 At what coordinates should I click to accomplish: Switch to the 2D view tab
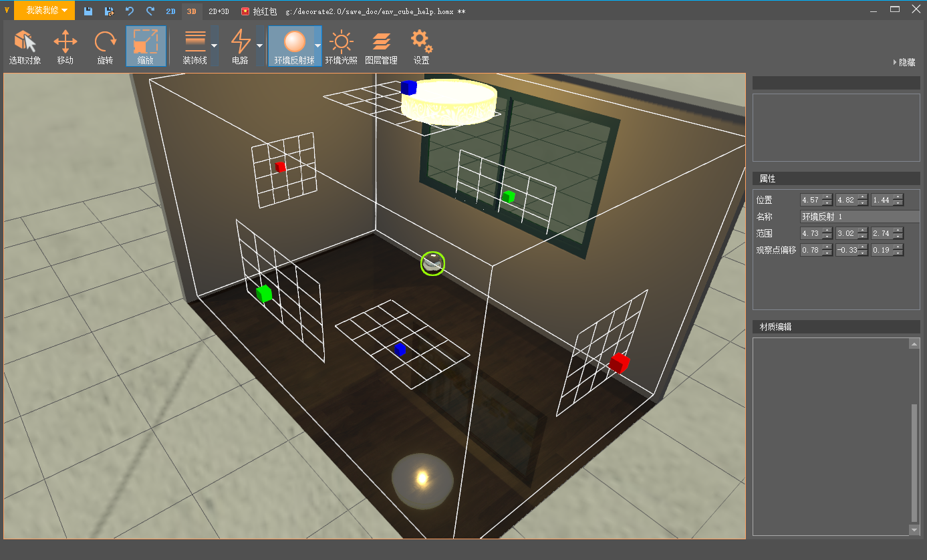point(170,11)
